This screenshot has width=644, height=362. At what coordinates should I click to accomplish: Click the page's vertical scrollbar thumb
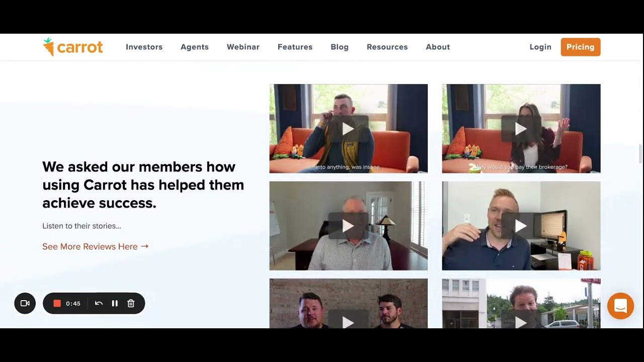640,153
